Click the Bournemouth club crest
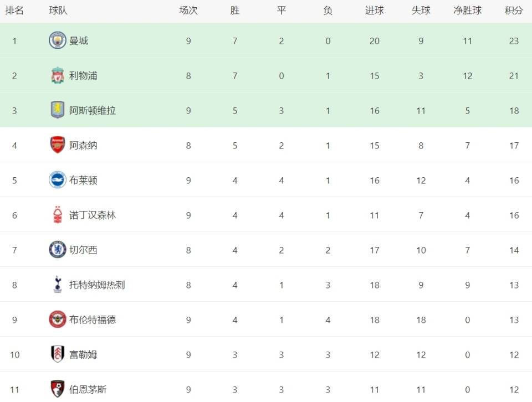 tap(57, 389)
